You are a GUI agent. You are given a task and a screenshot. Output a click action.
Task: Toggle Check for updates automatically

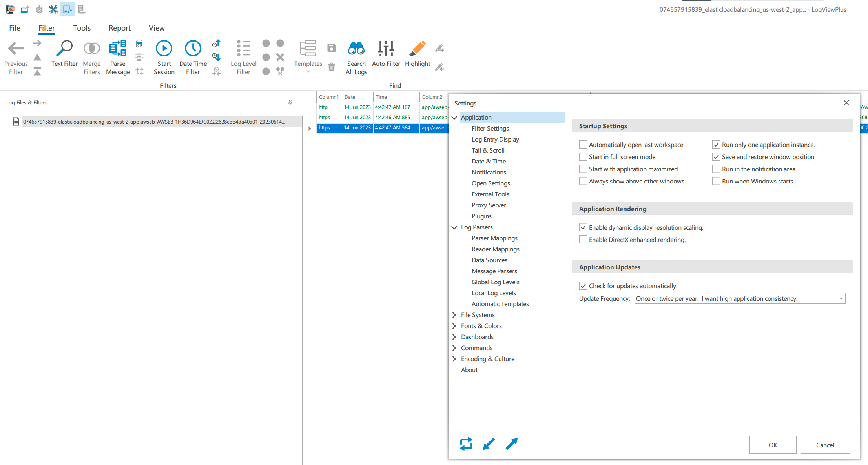coord(583,286)
